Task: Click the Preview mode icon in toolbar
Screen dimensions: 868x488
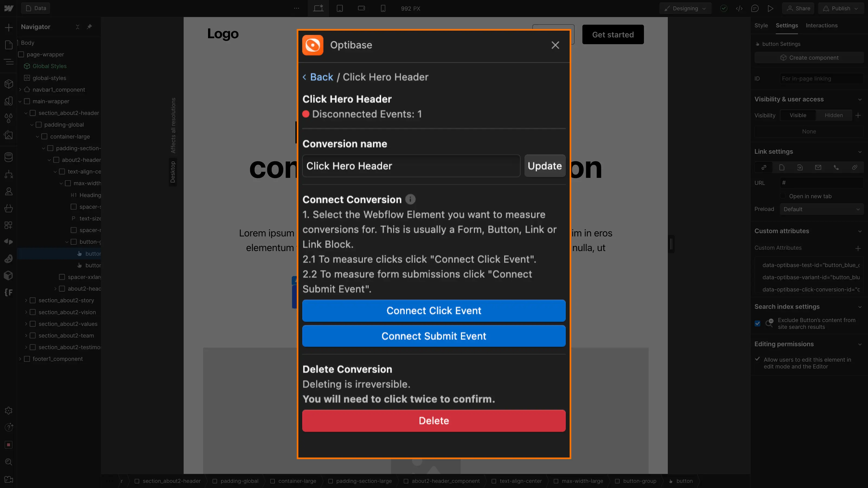Action: (x=770, y=8)
